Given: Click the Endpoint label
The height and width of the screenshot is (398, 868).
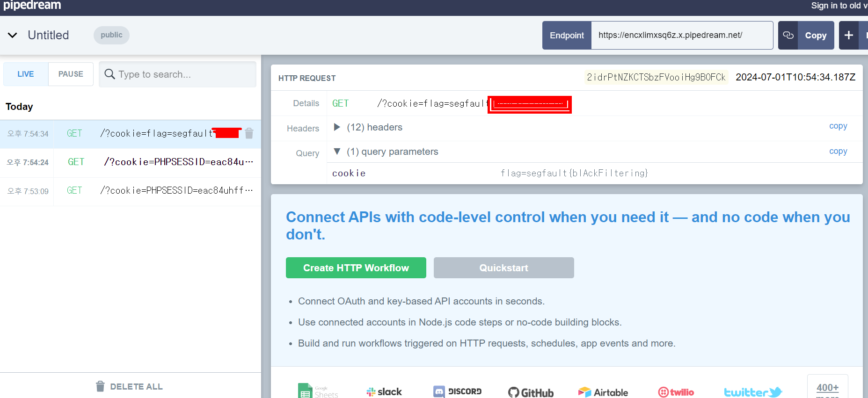Looking at the screenshot, I should point(567,36).
